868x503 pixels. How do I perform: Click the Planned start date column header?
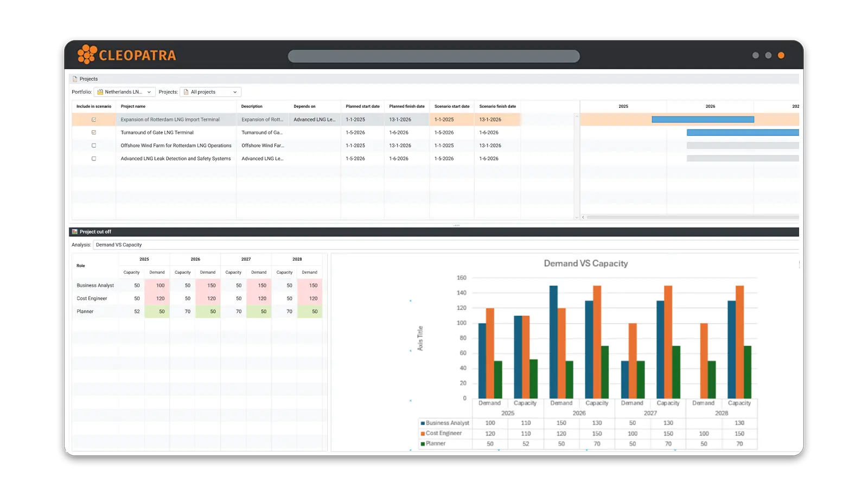coord(362,106)
